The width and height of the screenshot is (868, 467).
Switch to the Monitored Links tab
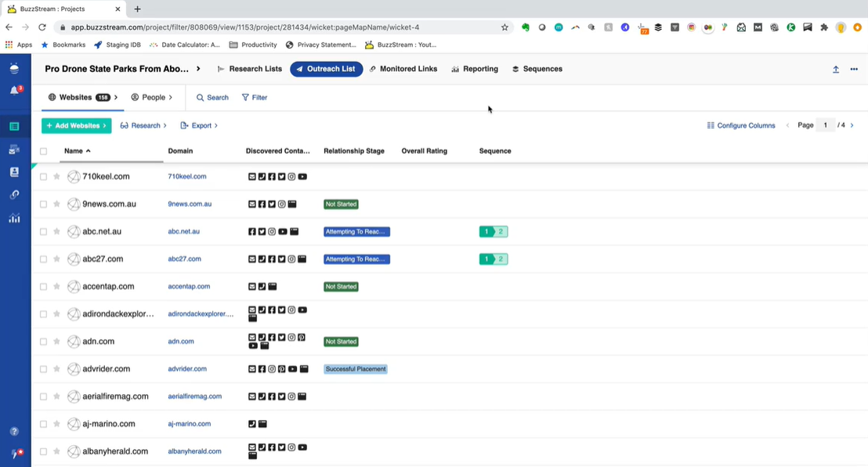click(x=403, y=69)
